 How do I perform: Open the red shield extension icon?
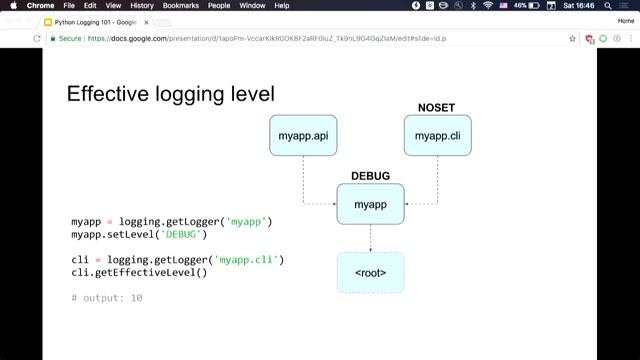pyautogui.click(x=589, y=39)
